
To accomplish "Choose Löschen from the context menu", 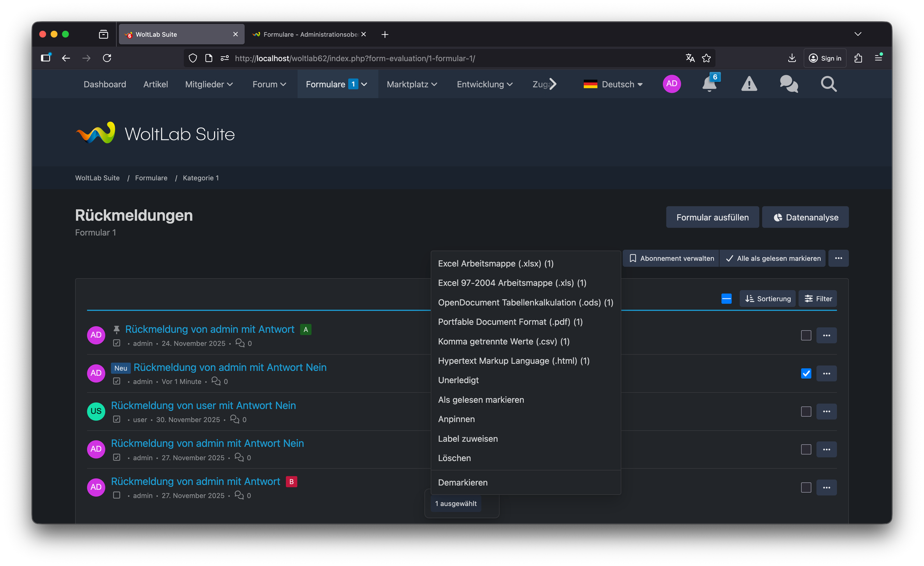I will pos(454,458).
